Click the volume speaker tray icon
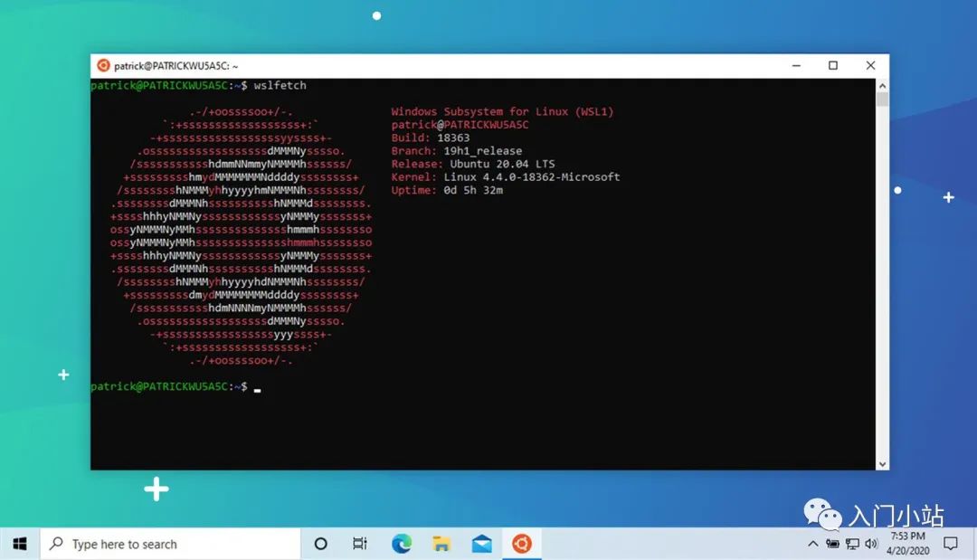Viewport: 977px width, 560px height. pyautogui.click(x=871, y=544)
